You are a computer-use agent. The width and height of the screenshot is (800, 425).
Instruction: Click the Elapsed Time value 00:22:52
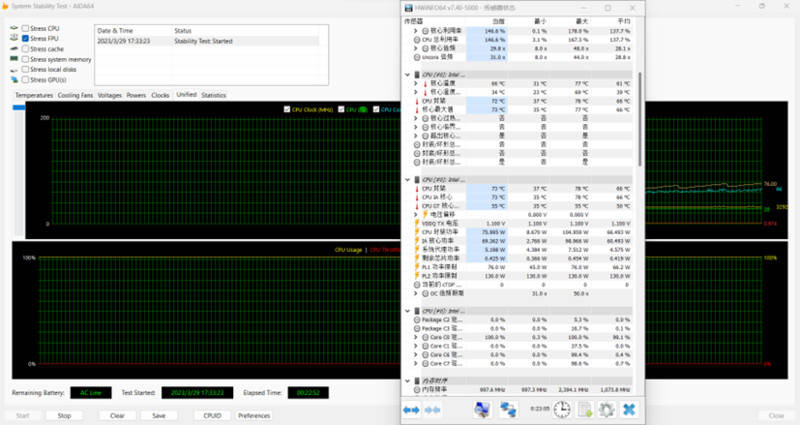[308, 393]
